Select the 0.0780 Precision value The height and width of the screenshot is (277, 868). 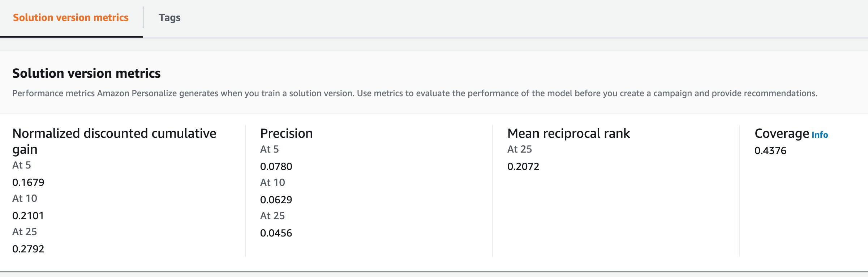(276, 166)
